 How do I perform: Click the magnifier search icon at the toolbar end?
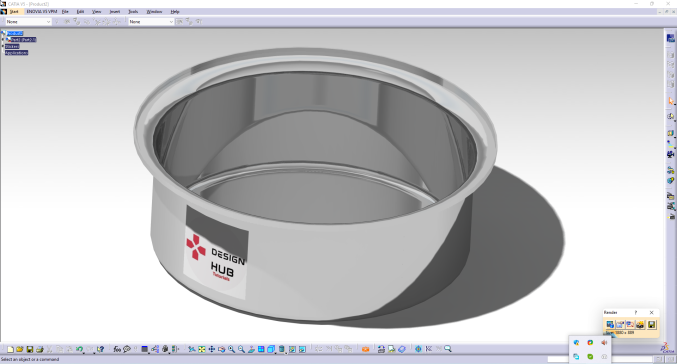tap(448, 348)
